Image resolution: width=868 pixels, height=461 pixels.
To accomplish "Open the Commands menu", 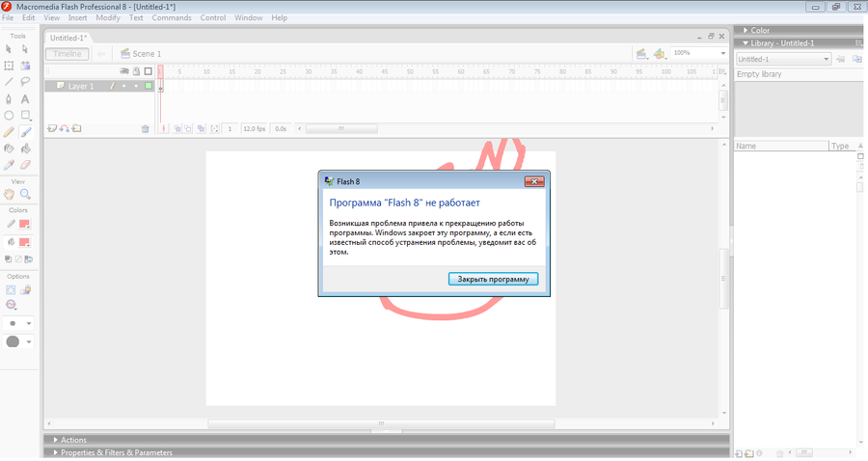I will (172, 17).
